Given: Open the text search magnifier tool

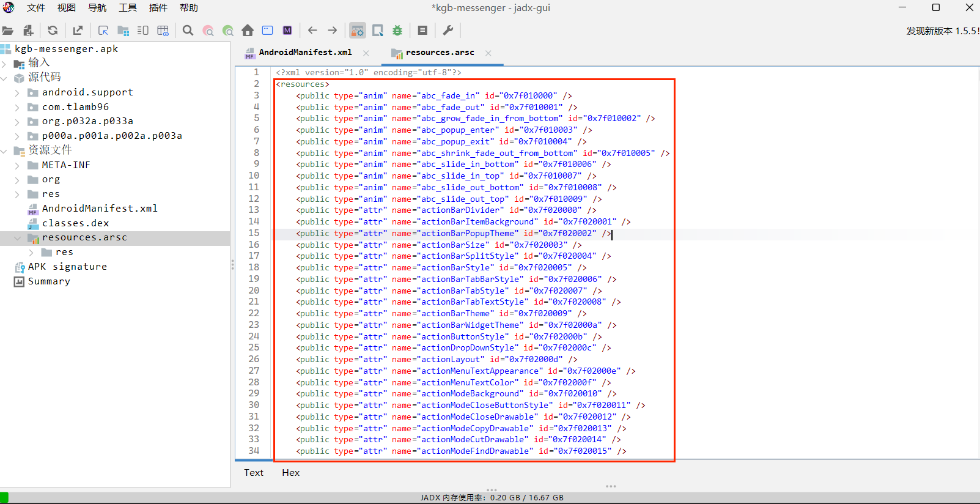Looking at the screenshot, I should 188,31.
